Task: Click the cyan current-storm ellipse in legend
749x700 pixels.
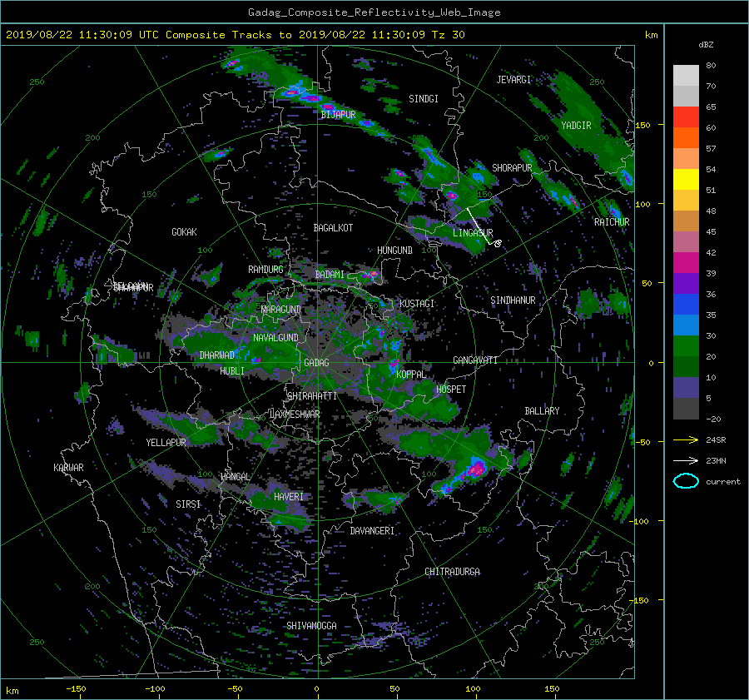Action: (x=686, y=481)
